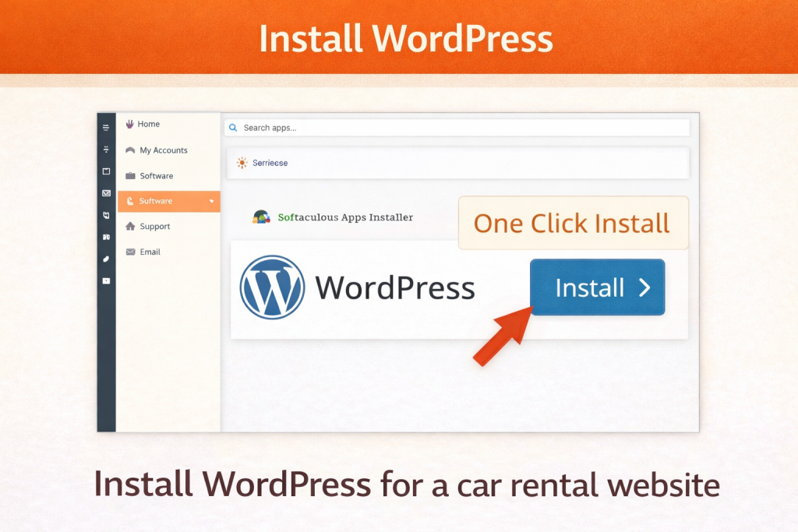Image resolution: width=798 pixels, height=532 pixels.
Task: Click the Serriecse link
Action: [270, 163]
